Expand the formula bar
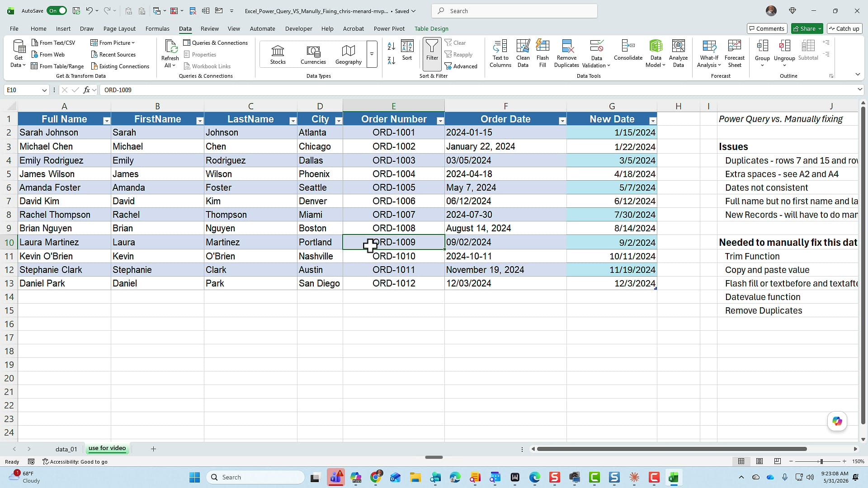Screen dimensions: 868x488 coord(860,89)
